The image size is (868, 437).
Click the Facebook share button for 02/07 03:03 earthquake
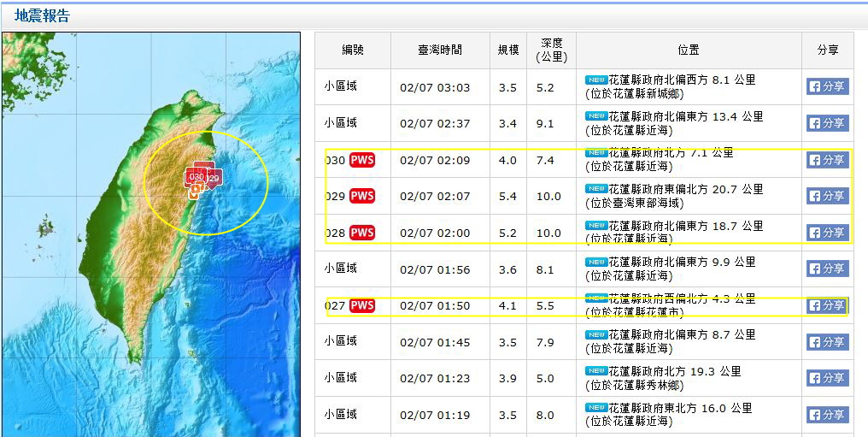[827, 86]
